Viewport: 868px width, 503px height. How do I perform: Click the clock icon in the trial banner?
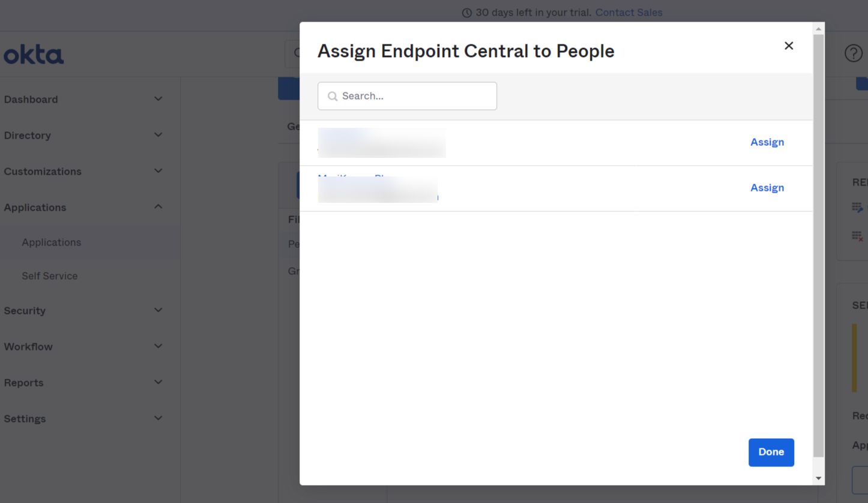click(x=466, y=13)
